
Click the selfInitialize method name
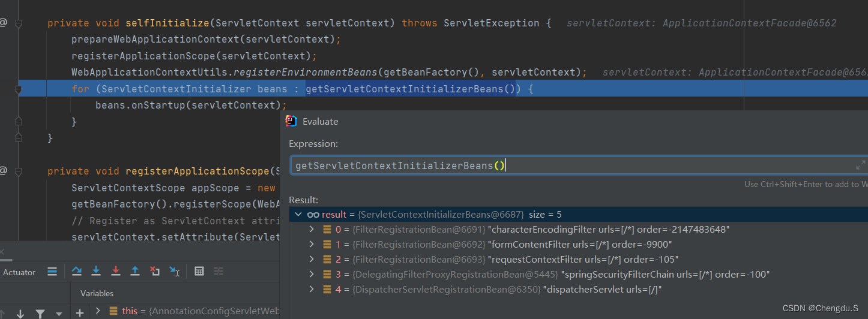point(167,23)
